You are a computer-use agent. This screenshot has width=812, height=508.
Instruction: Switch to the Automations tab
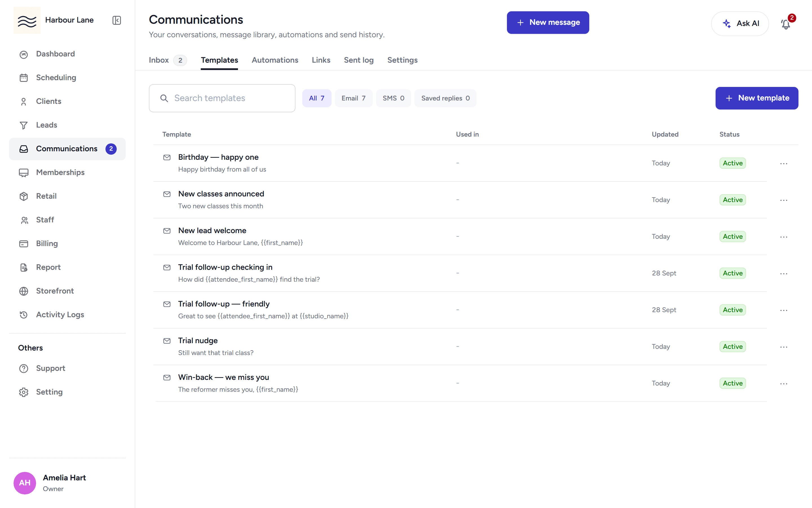275,60
